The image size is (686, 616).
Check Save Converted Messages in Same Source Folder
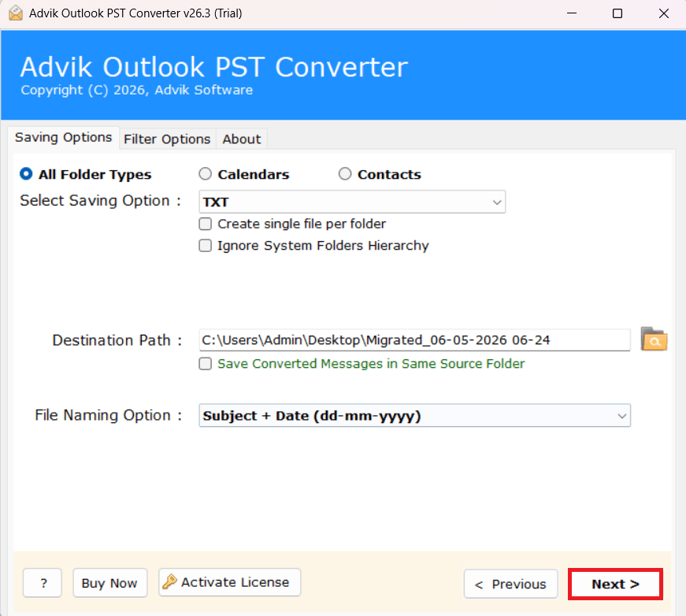[206, 364]
